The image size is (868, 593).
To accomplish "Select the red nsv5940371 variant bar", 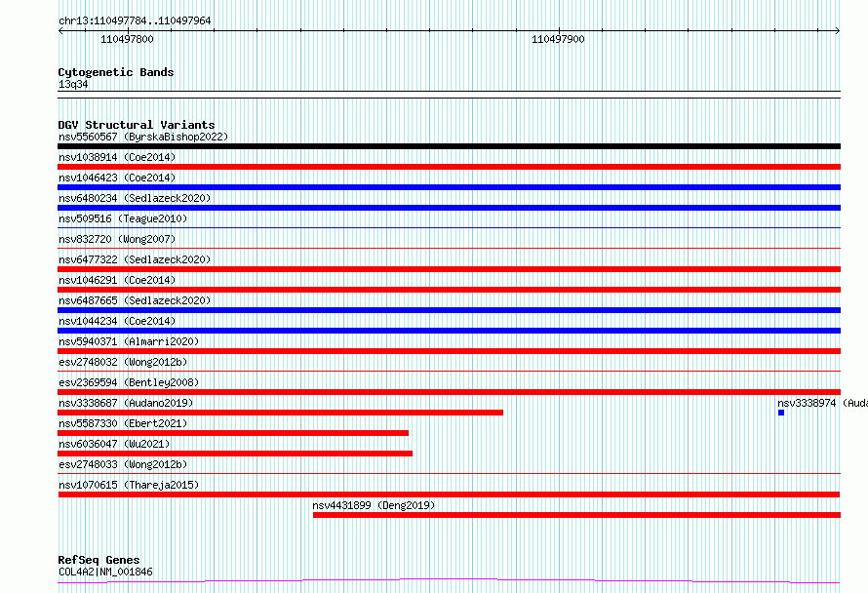I will [x=449, y=351].
